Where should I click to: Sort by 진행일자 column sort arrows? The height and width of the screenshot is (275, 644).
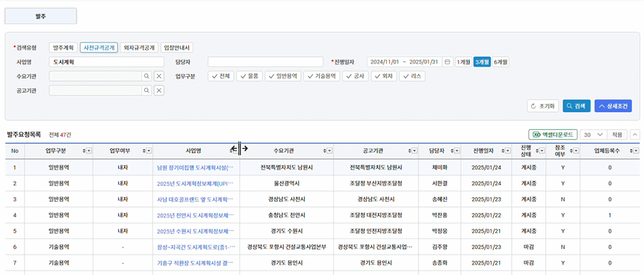[503, 151]
